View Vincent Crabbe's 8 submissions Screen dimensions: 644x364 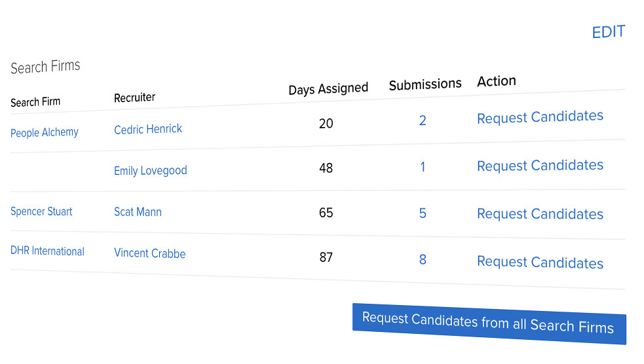click(x=423, y=259)
